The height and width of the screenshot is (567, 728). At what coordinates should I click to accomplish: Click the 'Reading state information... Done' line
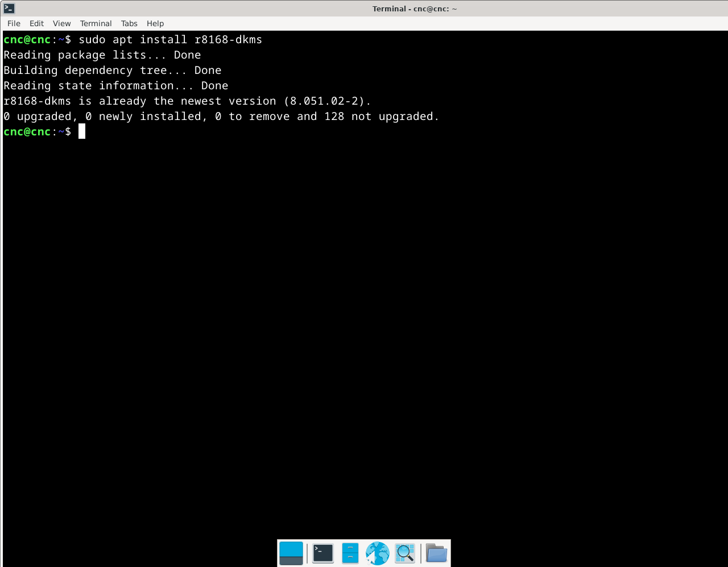tap(116, 86)
